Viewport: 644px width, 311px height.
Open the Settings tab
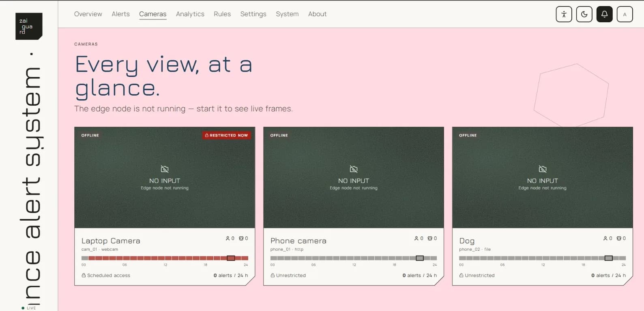click(x=253, y=14)
